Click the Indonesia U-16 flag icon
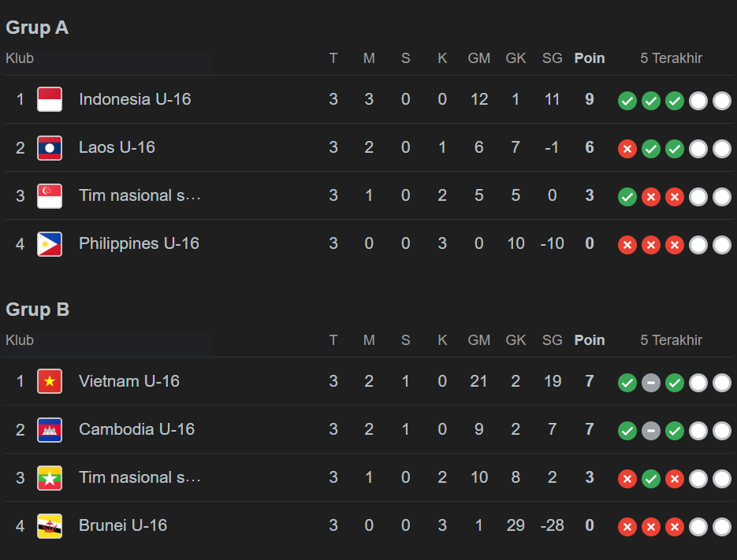The height and width of the screenshot is (560, 737). click(x=50, y=100)
